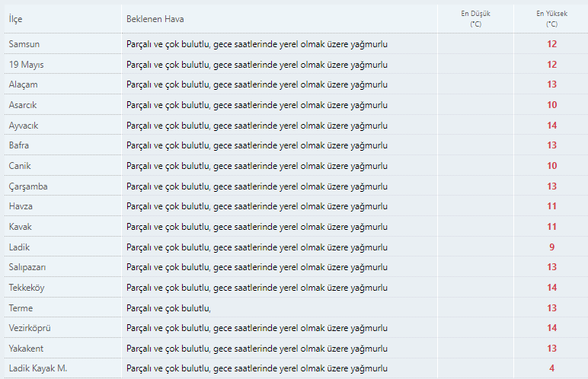This screenshot has height=379, width=588.
Task: Select the Tekkeköy district name
Action: click(27, 288)
